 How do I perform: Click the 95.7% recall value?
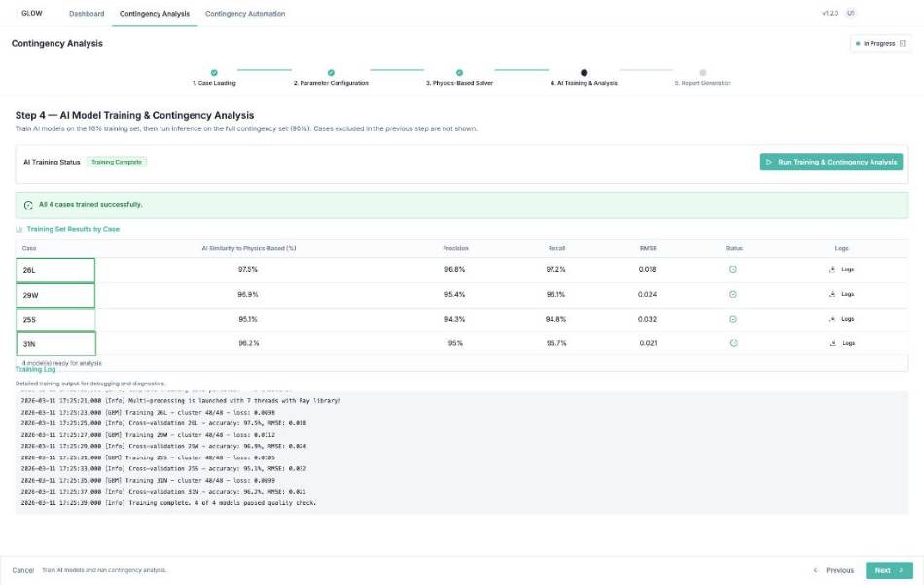pyautogui.click(x=556, y=343)
